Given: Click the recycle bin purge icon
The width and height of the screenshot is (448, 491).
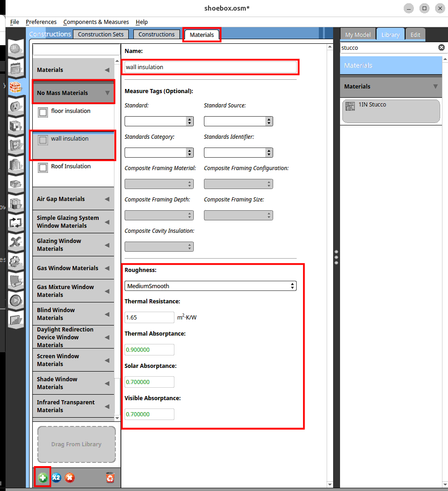Looking at the screenshot, I should tap(110, 478).
